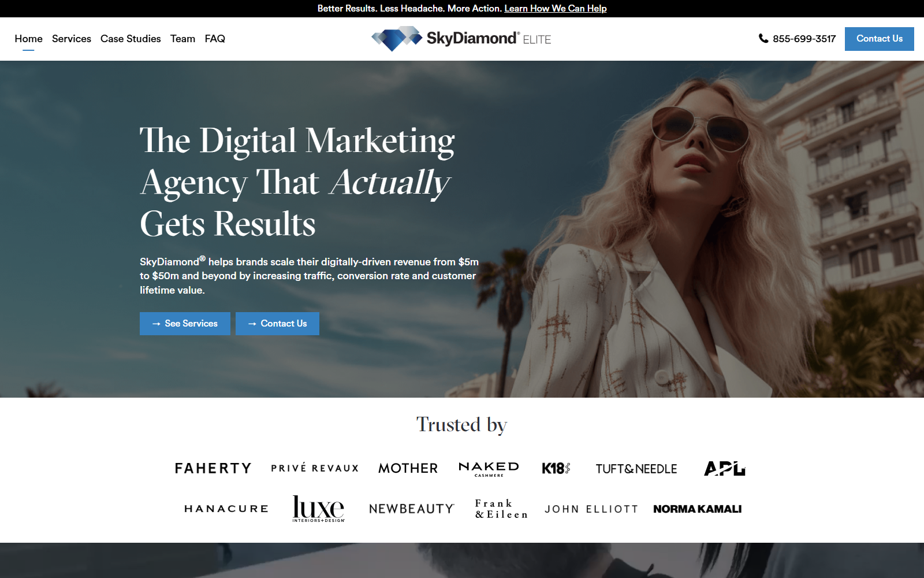Click the Naked Cashmere brand logo
This screenshot has height=578, width=924.
[x=489, y=469]
